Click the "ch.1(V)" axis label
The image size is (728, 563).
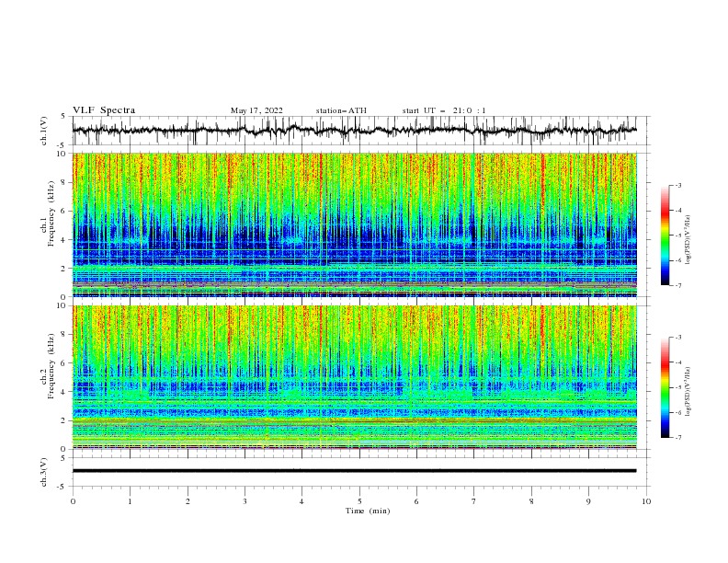pyautogui.click(x=44, y=131)
